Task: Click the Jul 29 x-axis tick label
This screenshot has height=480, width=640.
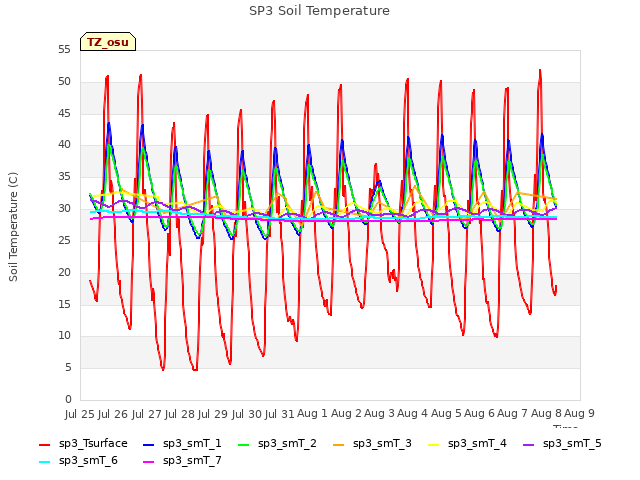Action: pyautogui.click(x=213, y=414)
